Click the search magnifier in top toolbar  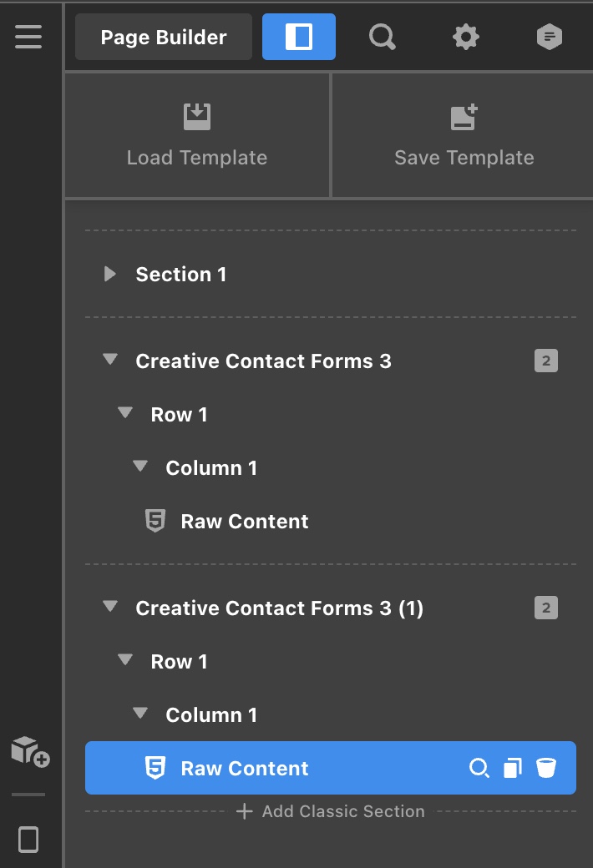pyautogui.click(x=383, y=37)
